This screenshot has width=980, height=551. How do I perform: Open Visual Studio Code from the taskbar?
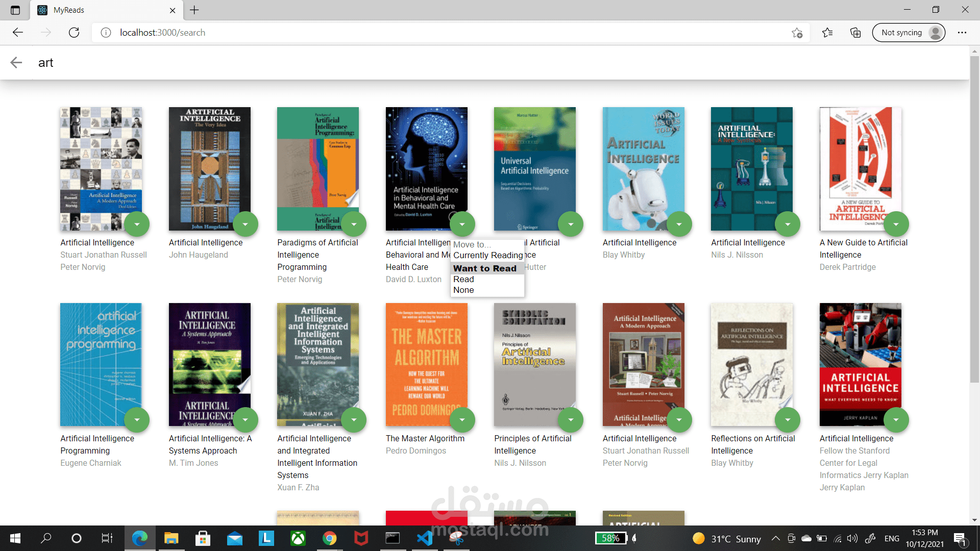tap(424, 538)
